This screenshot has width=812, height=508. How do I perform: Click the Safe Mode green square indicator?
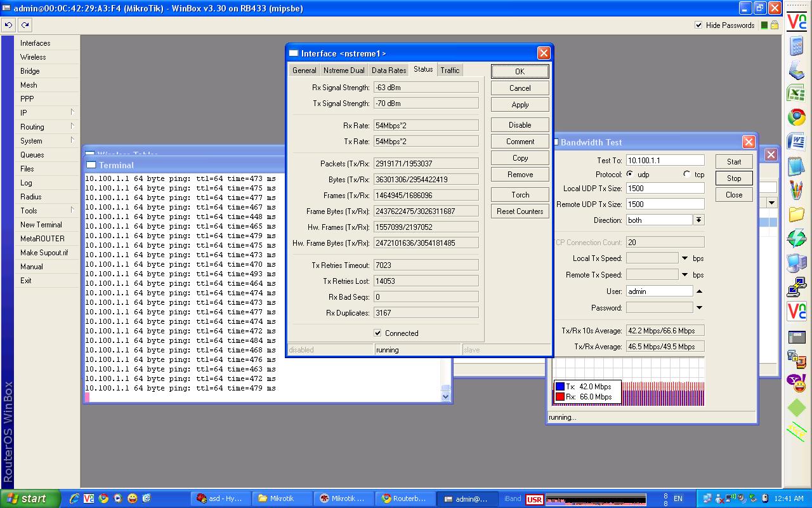764,25
